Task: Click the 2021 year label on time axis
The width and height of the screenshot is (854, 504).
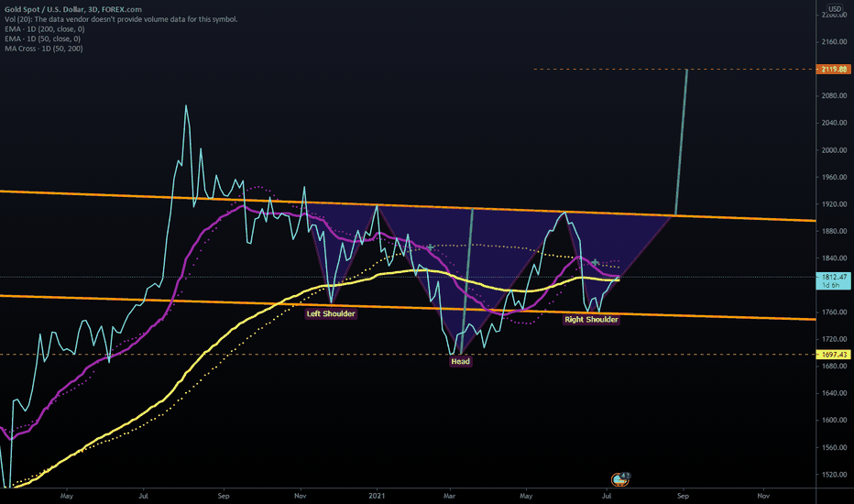Action: click(x=377, y=496)
